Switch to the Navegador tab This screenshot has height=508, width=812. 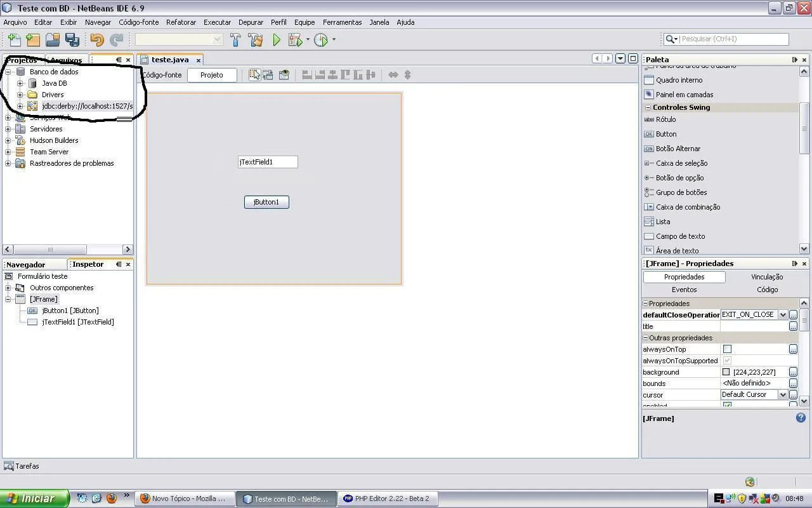[x=26, y=265]
